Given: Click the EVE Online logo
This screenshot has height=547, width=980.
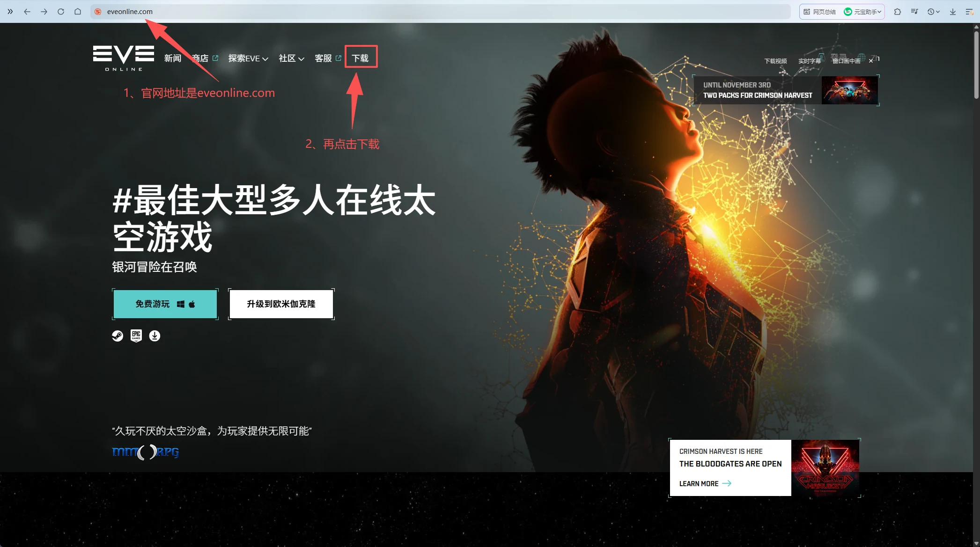Looking at the screenshot, I should pyautogui.click(x=124, y=58).
